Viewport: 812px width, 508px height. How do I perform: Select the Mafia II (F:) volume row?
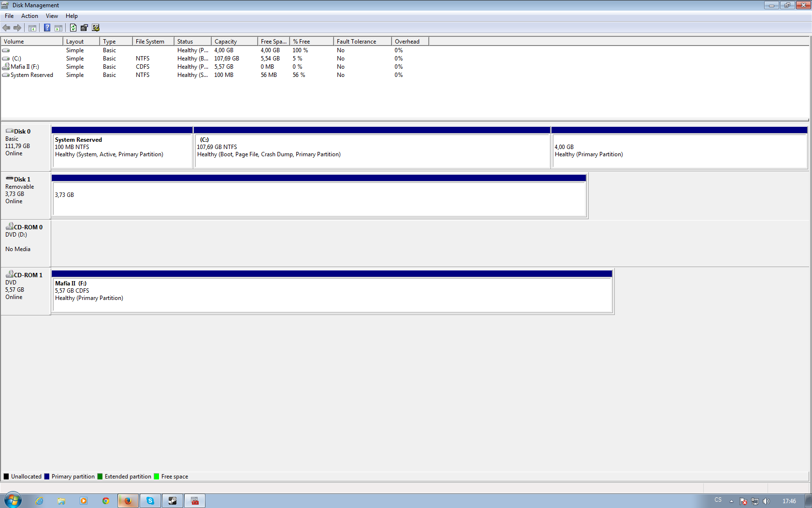25,67
